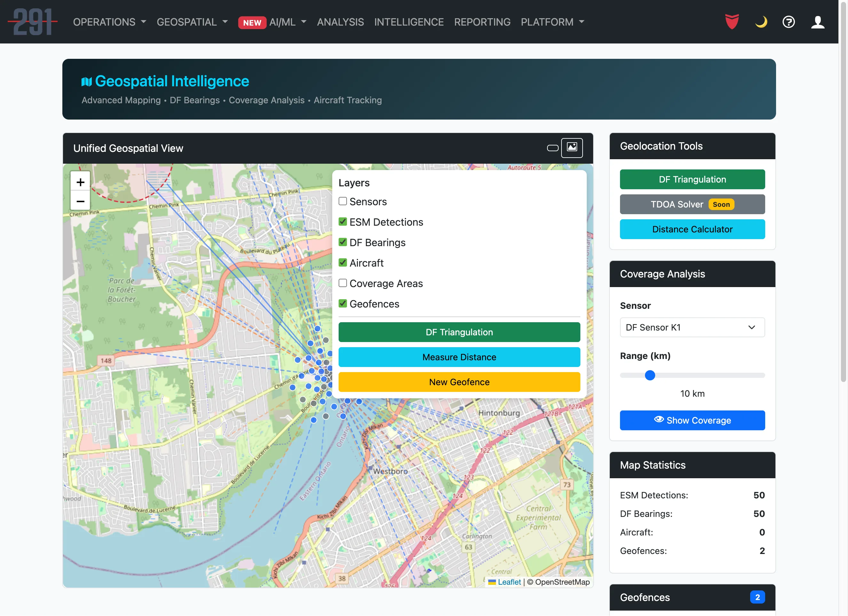Click the OpenStreetMap attribution link
848x616 pixels.
point(559,582)
